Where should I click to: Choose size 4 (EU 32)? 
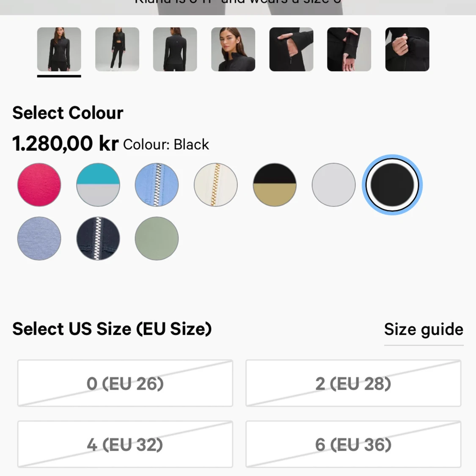pyautogui.click(x=125, y=444)
